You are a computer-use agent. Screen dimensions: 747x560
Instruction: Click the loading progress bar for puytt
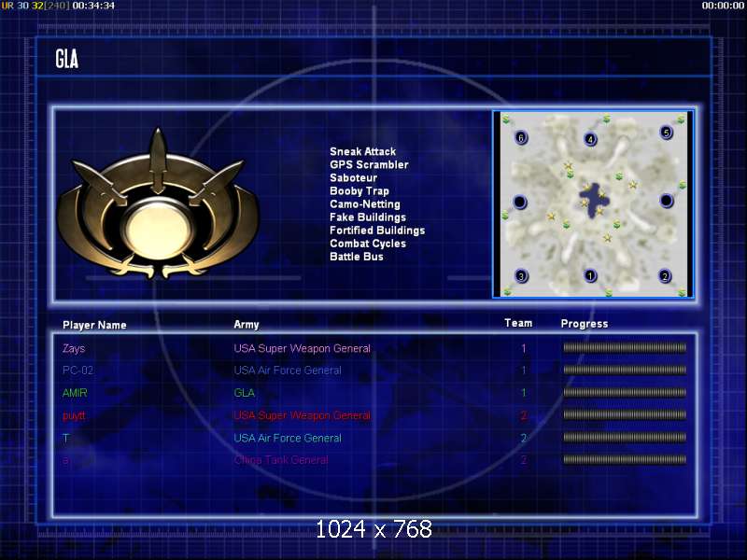point(625,414)
